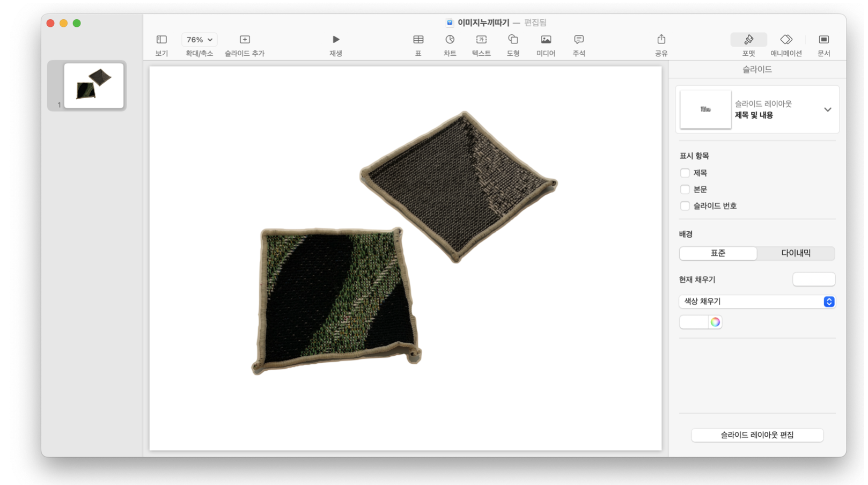
Task: Click the slide layout preview thumbnail
Action: 705,109
